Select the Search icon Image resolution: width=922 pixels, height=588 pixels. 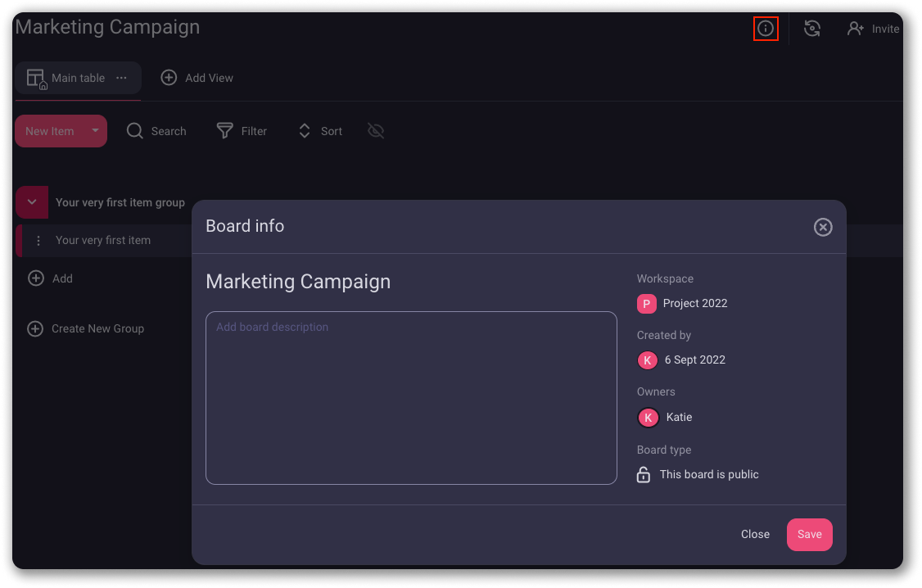(134, 130)
